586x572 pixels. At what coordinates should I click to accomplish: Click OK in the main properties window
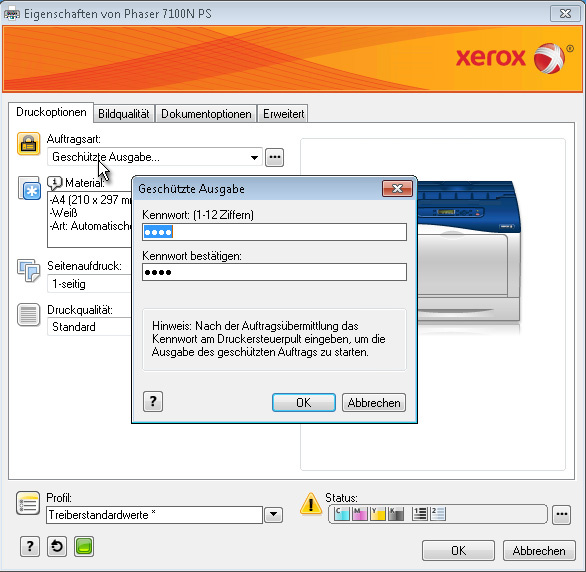tap(459, 550)
